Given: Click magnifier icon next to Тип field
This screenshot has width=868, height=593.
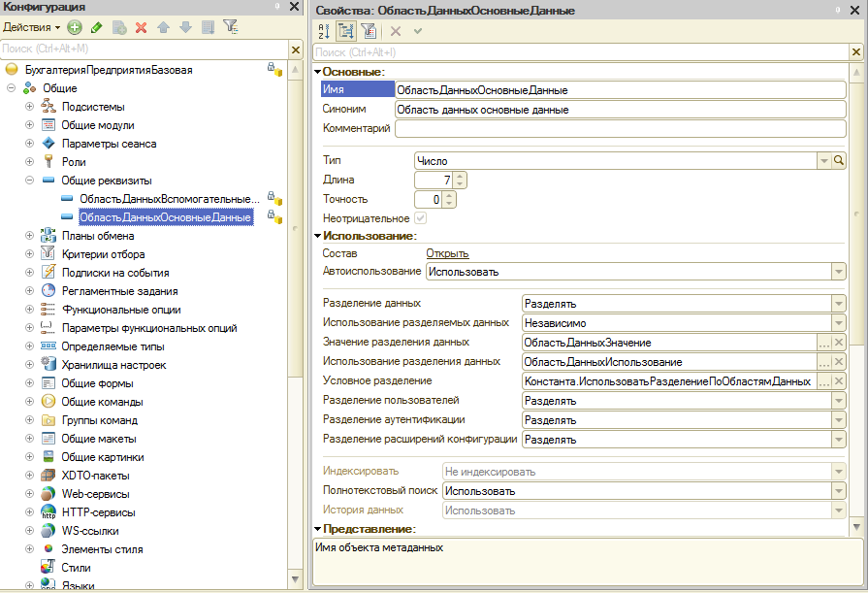Looking at the screenshot, I should (839, 160).
